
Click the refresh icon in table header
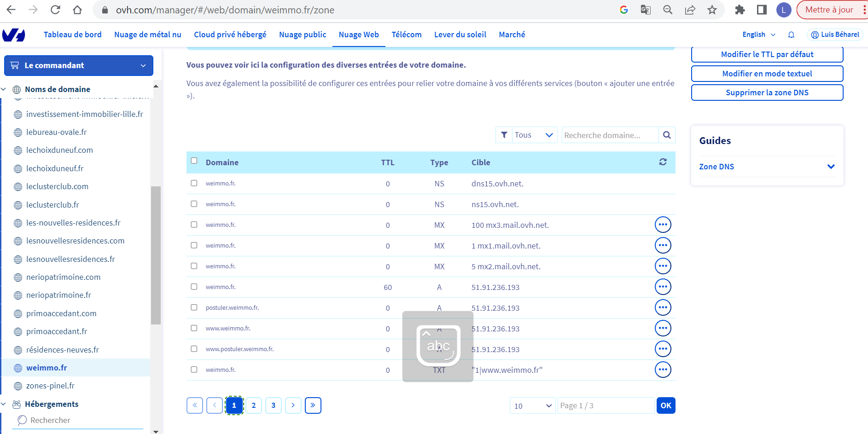pyautogui.click(x=663, y=162)
